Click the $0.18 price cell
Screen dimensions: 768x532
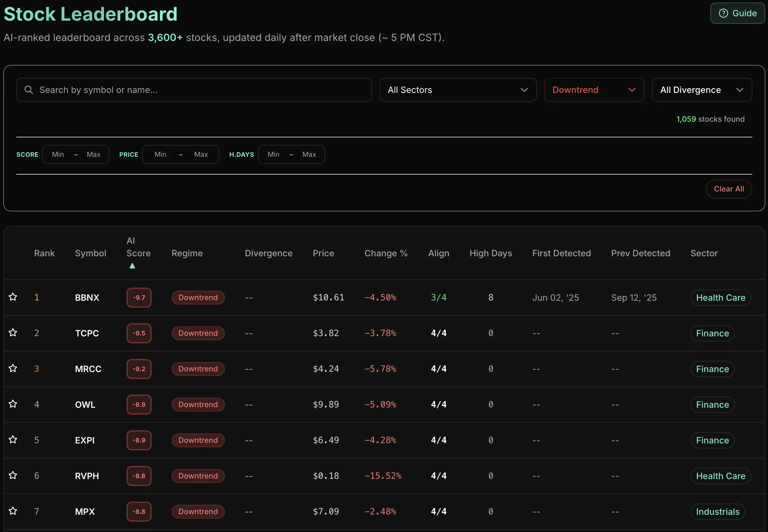[x=326, y=476]
